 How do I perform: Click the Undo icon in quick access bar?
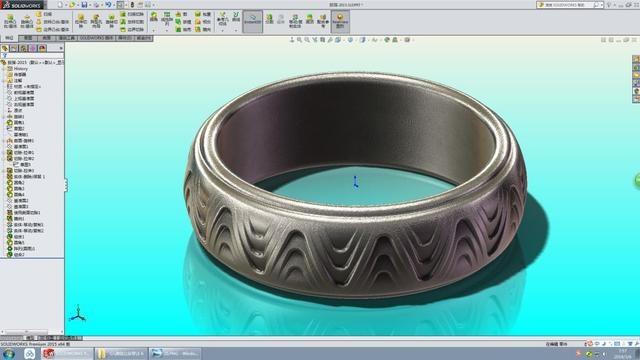[x=108, y=5]
